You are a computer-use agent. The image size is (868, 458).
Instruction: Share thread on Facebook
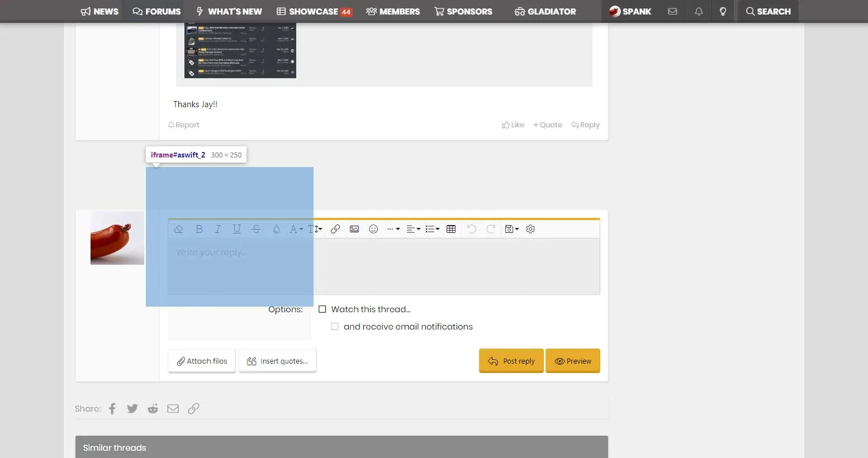(x=112, y=409)
